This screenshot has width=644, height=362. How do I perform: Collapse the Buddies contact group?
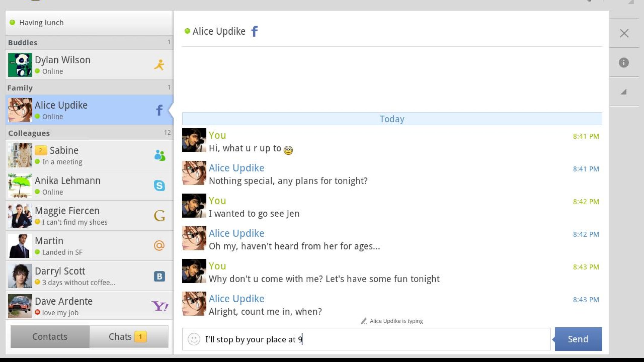(89, 43)
